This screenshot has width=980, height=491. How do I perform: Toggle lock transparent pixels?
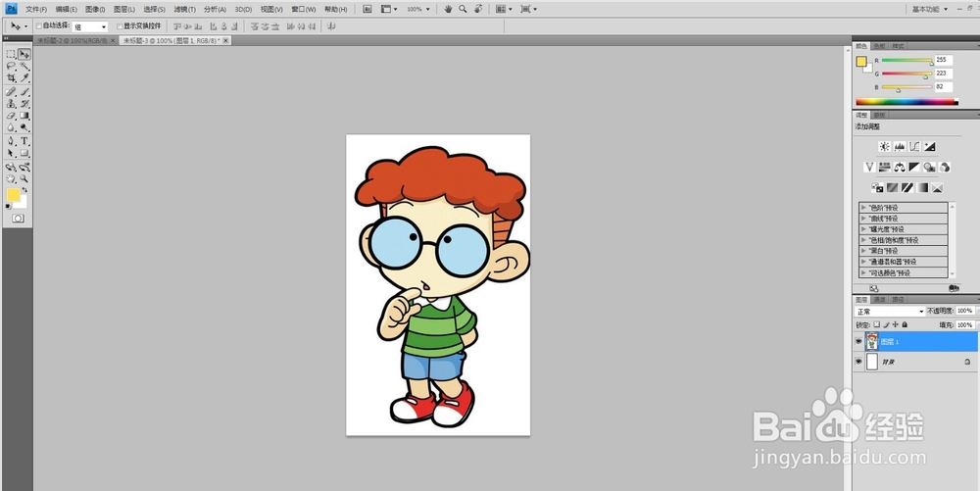pyautogui.click(x=877, y=324)
